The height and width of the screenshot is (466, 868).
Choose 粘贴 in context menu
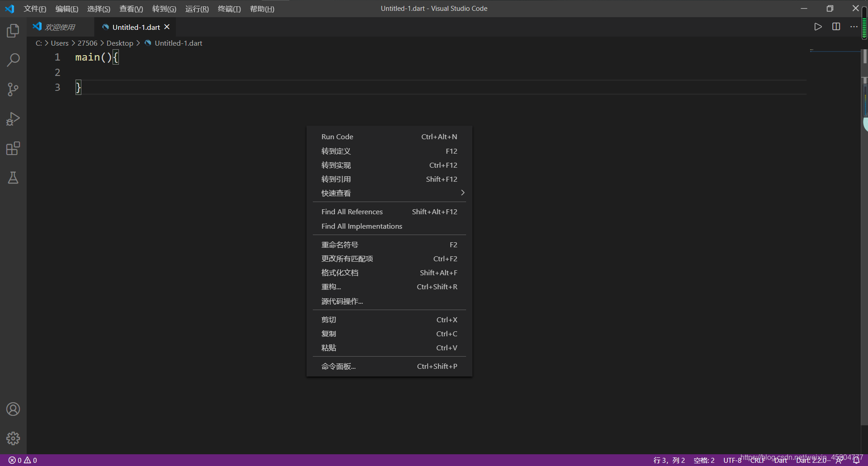coord(389,348)
